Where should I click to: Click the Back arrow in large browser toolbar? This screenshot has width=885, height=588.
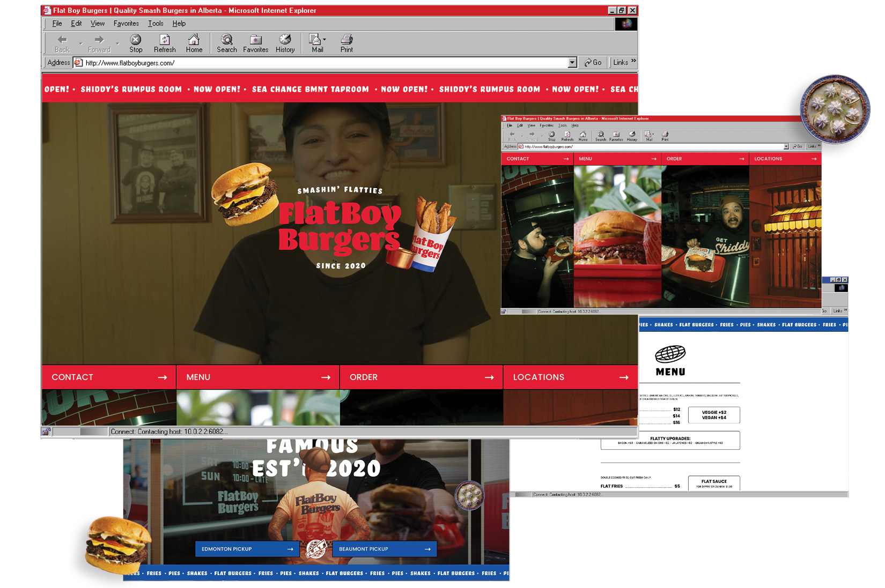(x=62, y=43)
